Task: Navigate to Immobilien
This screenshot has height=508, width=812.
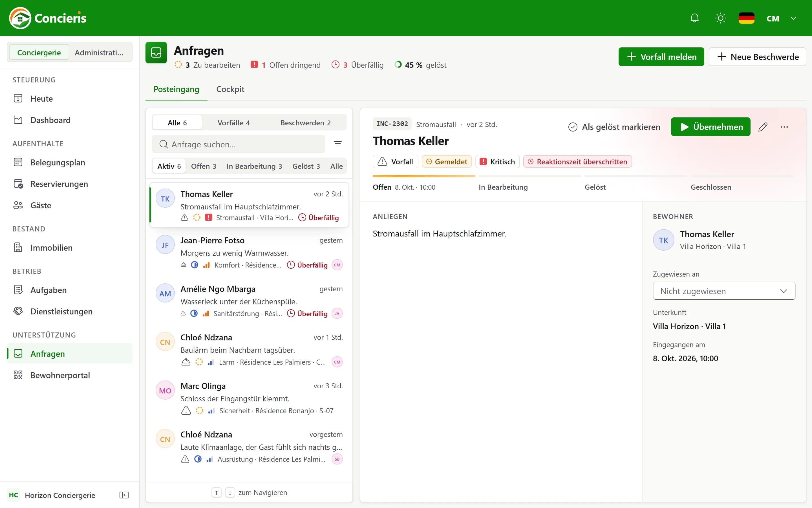Action: tap(70, 248)
